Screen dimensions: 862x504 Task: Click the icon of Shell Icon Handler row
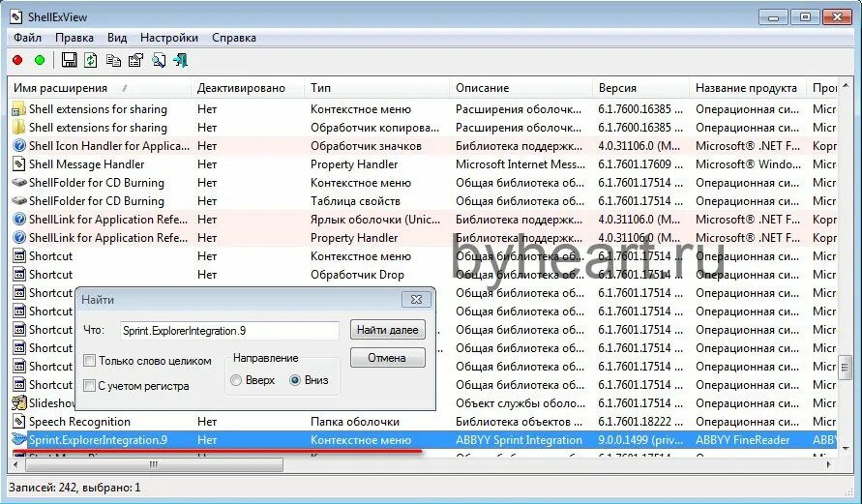pyautogui.click(x=19, y=146)
